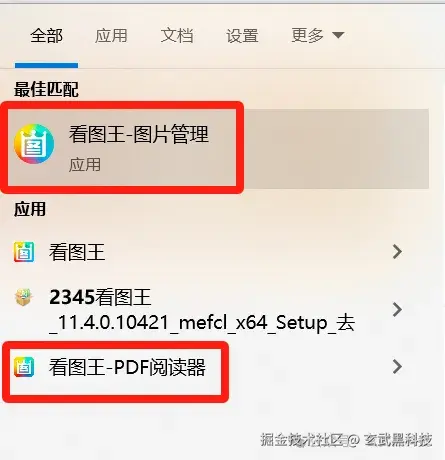The width and height of the screenshot is (445, 460).
Task: Click the 应用 section header
Action: click(x=30, y=209)
